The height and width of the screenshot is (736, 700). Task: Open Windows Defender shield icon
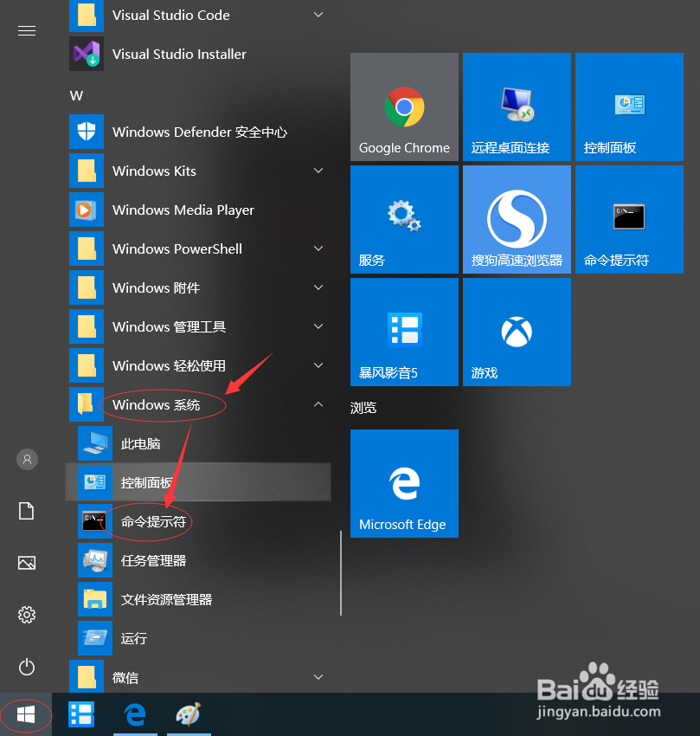pos(87,132)
